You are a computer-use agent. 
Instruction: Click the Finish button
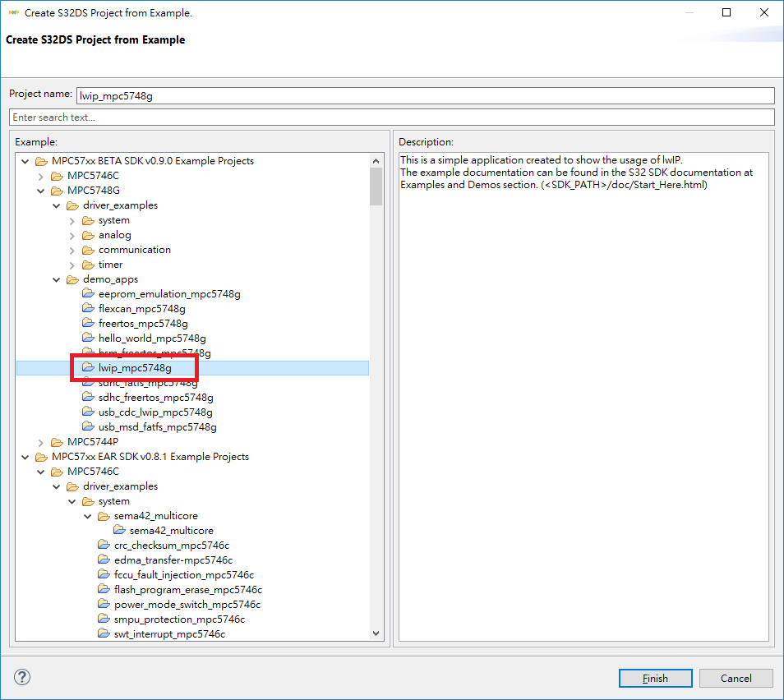coord(655,678)
